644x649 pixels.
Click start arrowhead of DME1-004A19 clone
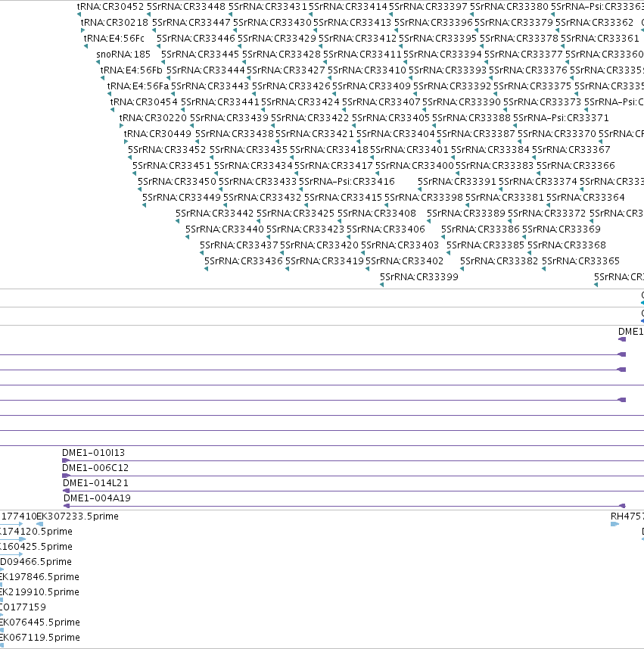pos(67,506)
